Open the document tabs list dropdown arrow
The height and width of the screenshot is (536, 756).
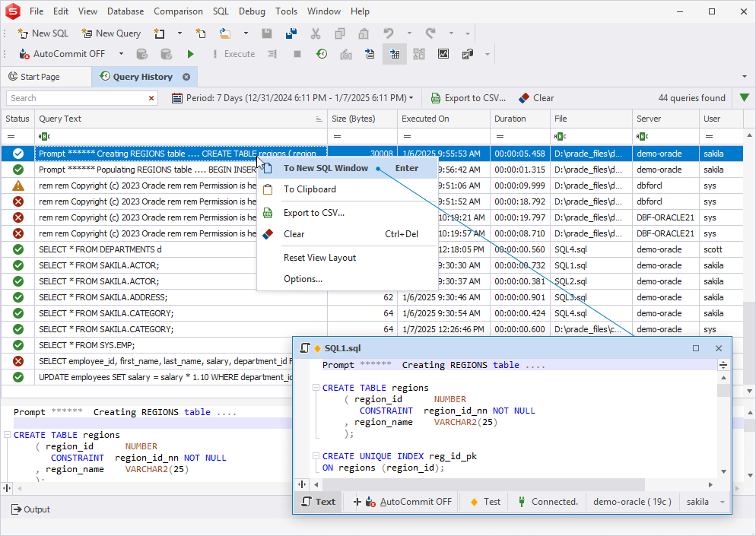pyautogui.click(x=745, y=77)
